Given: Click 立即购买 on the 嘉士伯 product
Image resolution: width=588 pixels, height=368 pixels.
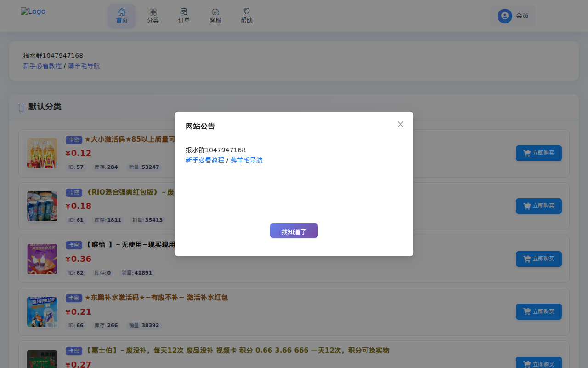Looking at the screenshot, I should pyautogui.click(x=538, y=363).
